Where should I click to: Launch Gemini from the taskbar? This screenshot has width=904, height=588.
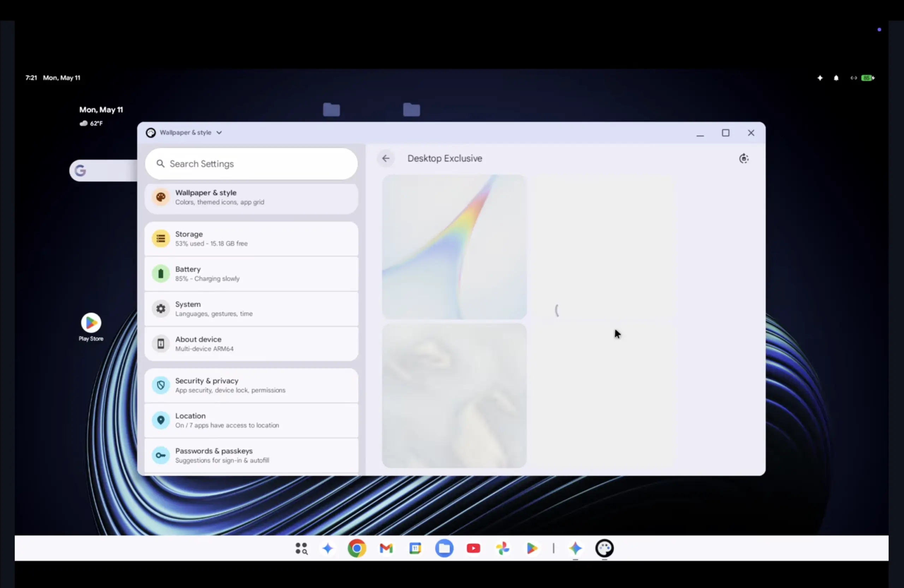coord(328,548)
